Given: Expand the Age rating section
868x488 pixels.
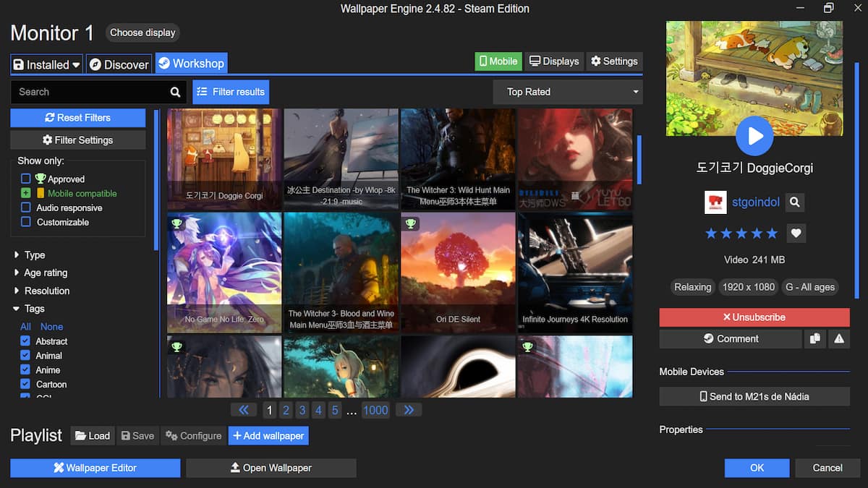Looking at the screenshot, I should [41, 273].
